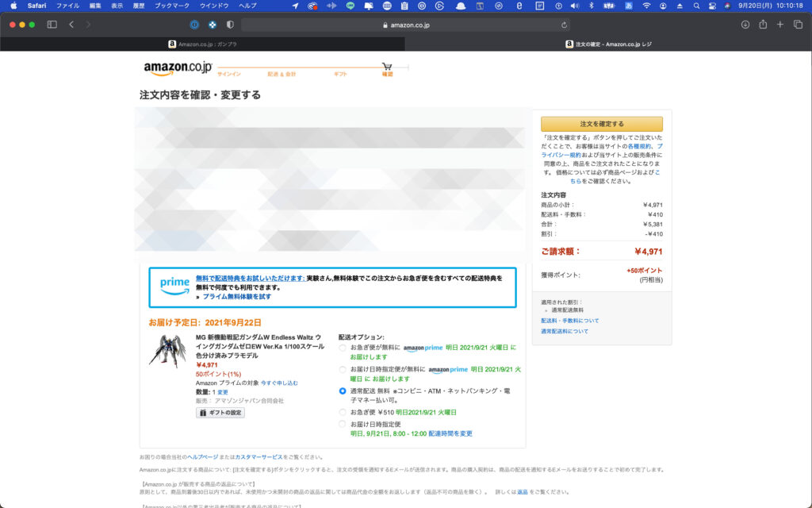Click the prime logo in the banner
Viewport: 812px width, 508px height.
coord(174,286)
